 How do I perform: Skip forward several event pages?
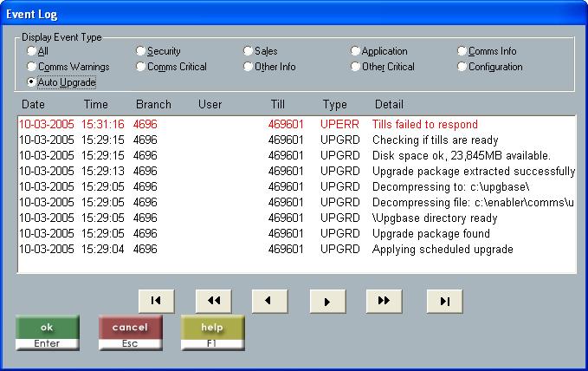click(384, 301)
